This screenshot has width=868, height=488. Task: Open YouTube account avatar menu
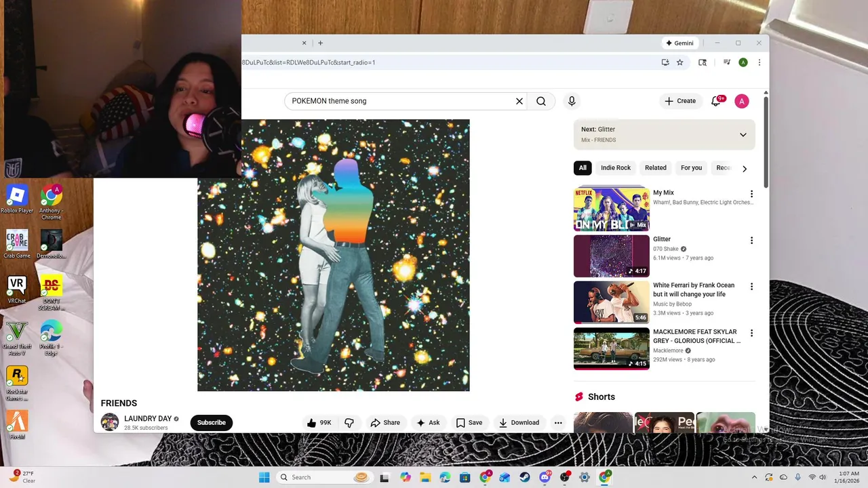pos(742,101)
